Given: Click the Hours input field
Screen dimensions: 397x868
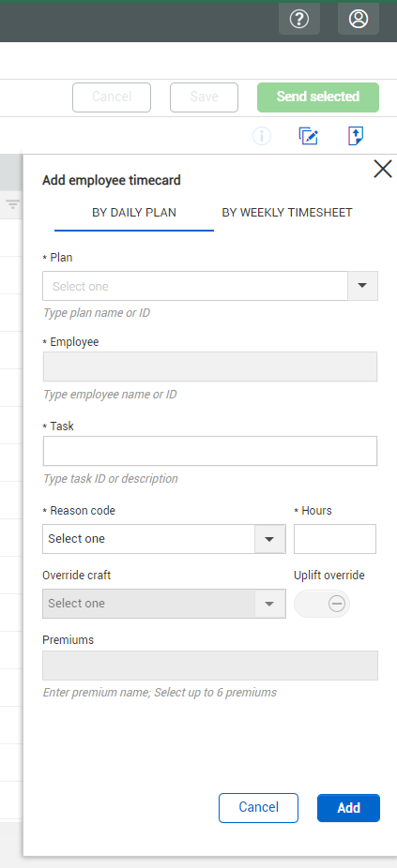Looking at the screenshot, I should point(335,539).
